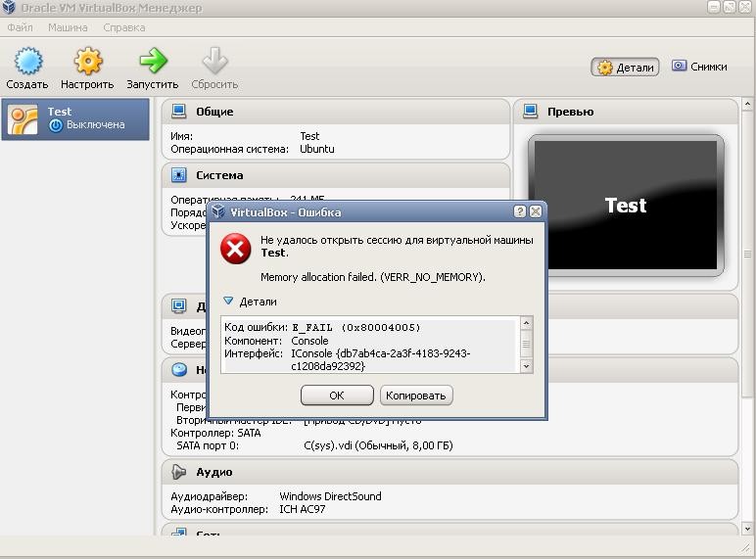Click the Создать (New) toolbar icon
Viewport: 756px width, 559px height.
tap(28, 61)
